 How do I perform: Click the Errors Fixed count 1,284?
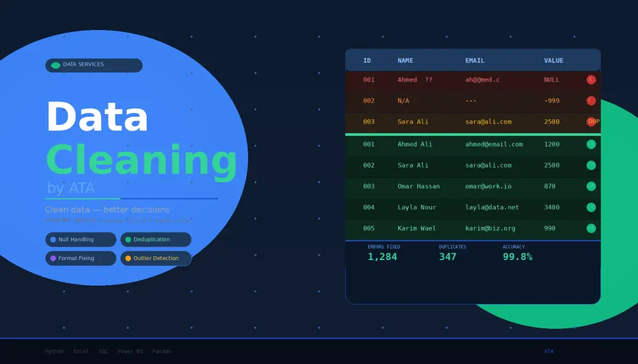point(382,257)
